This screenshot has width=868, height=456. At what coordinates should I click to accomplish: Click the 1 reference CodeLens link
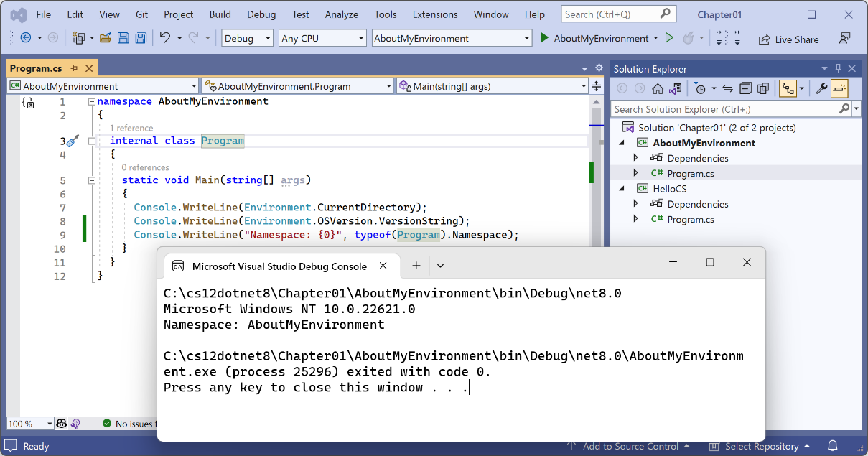click(131, 128)
